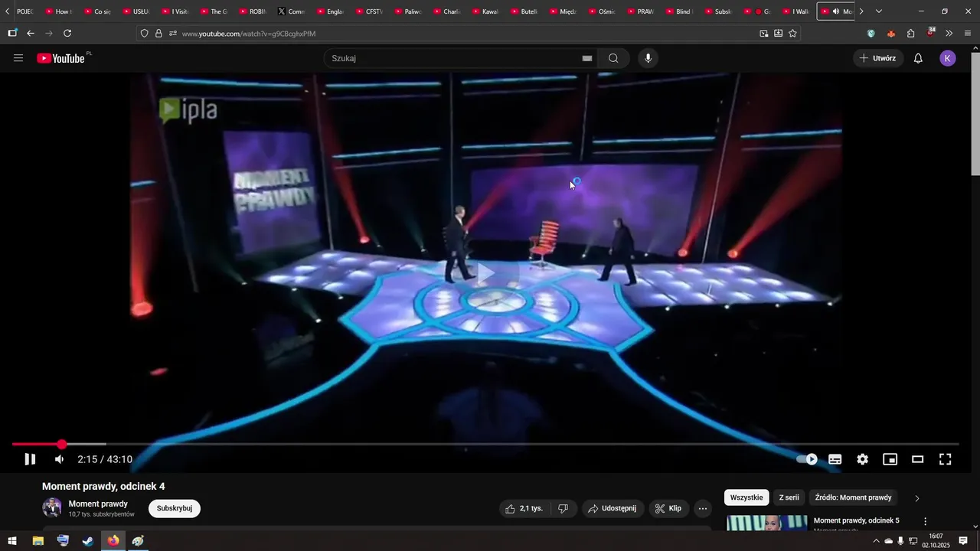The image size is (980, 551).
Task: Switch to the Blind tab
Action: coord(679,11)
